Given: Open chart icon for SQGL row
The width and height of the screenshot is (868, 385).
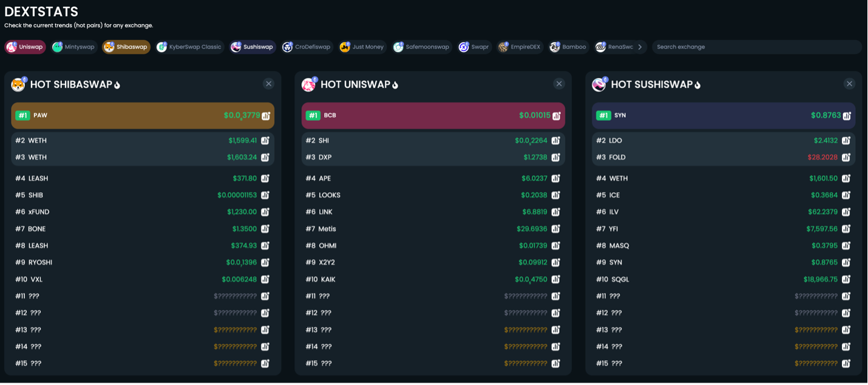Looking at the screenshot, I should pos(846,280).
